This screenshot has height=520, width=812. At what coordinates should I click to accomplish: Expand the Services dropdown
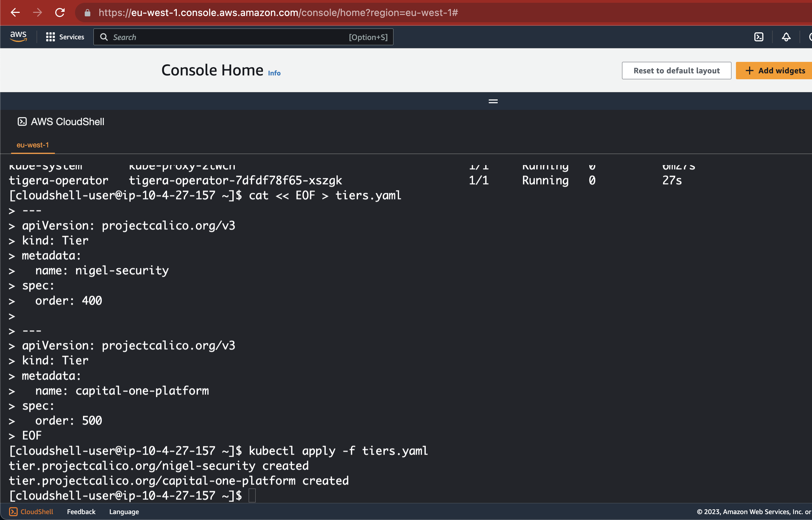pyautogui.click(x=71, y=36)
